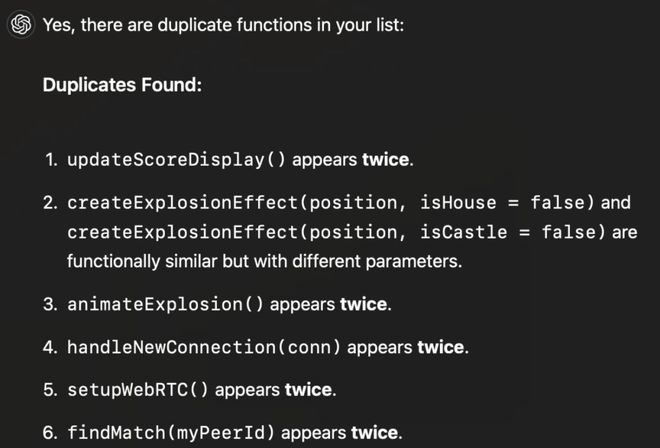Click the ChatGPT logo icon
Viewport: 660px width, 448px height.
click(x=20, y=25)
